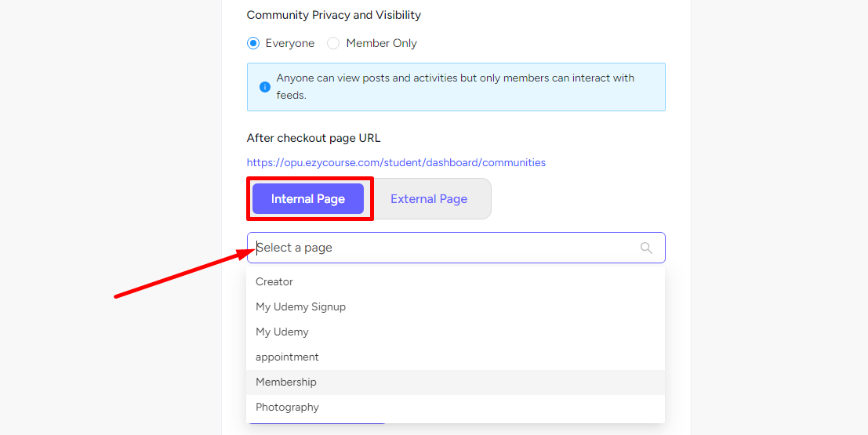Choose Creator from the page dropdown

[456, 281]
